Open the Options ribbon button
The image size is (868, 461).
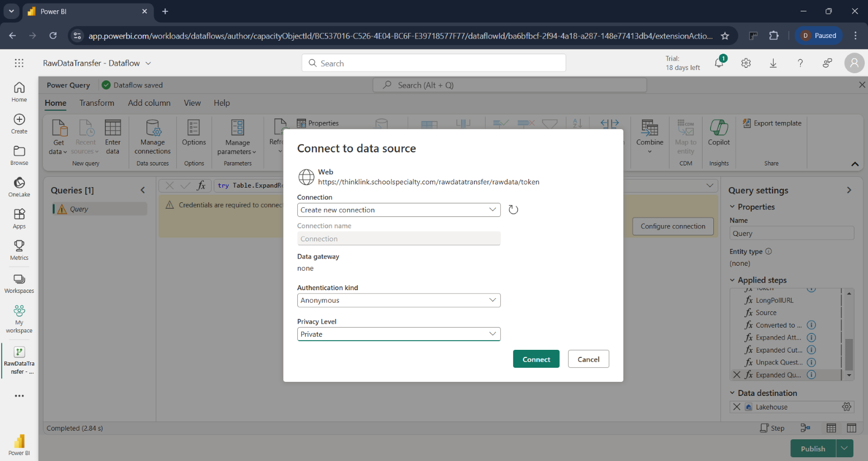pyautogui.click(x=194, y=133)
